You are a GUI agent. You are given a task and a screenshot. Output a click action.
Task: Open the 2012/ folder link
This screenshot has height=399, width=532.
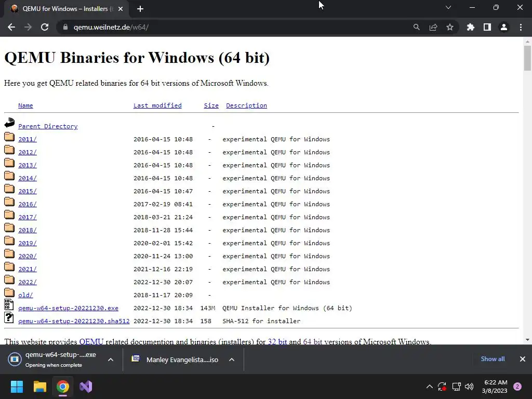pos(28,152)
